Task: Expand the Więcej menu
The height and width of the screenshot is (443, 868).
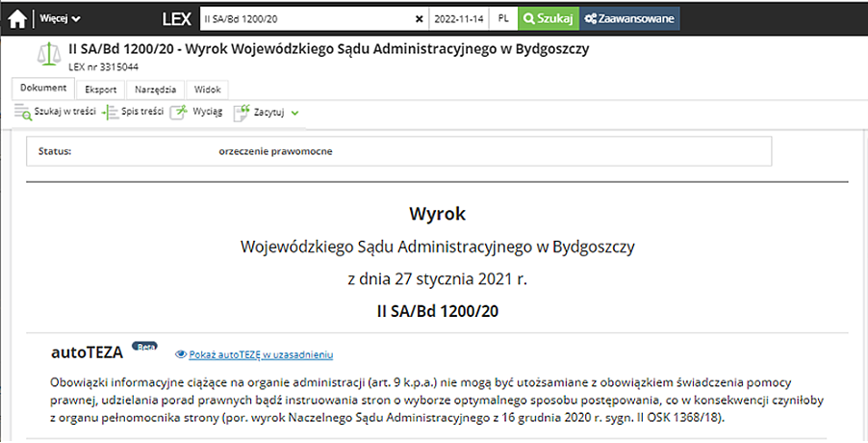Action: [x=60, y=18]
